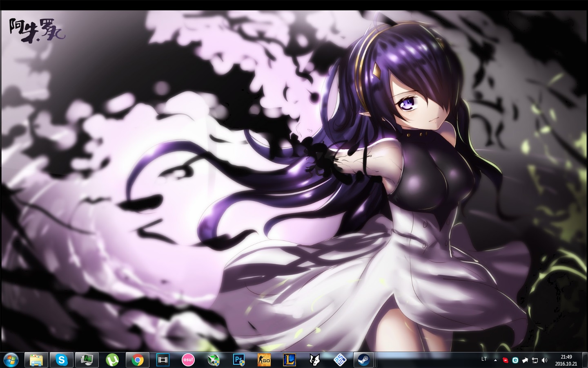Open Windows Explorer from the taskbar

coord(36,360)
